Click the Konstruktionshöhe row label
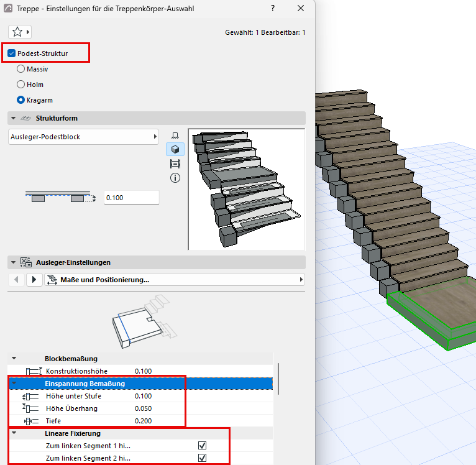Screen dimensions: 476x465 (x=76, y=371)
